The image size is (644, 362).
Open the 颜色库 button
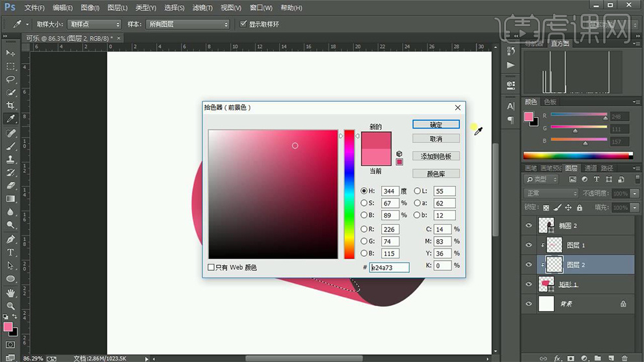coord(436,174)
